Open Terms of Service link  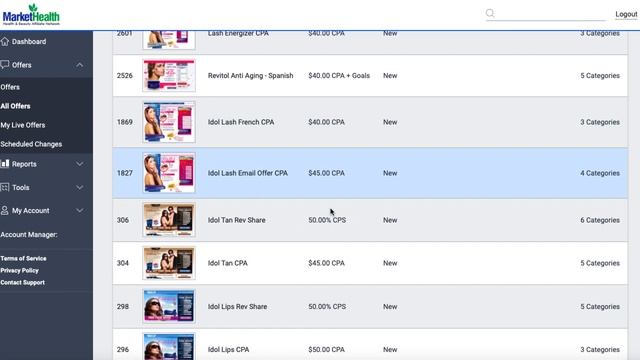click(23, 258)
